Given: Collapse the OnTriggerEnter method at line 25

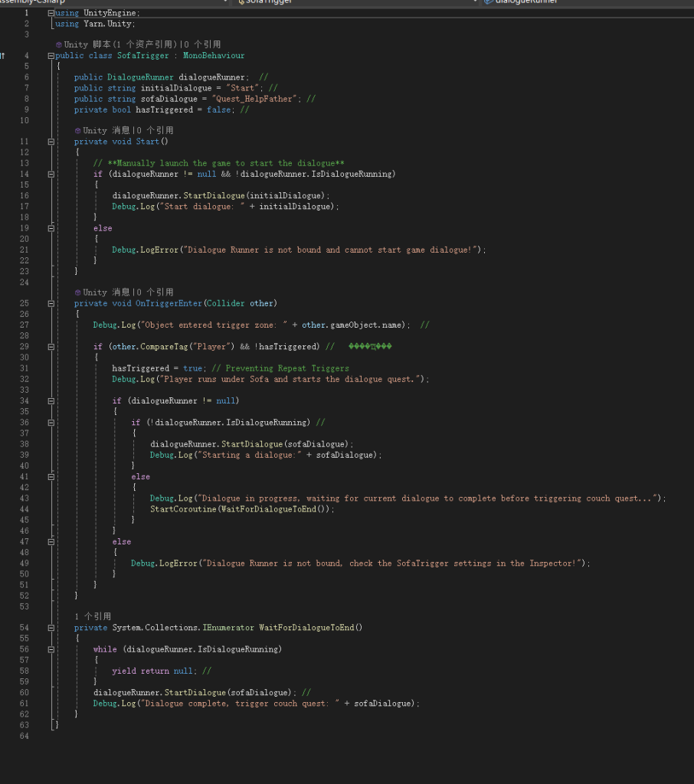Looking at the screenshot, I should [x=51, y=303].
